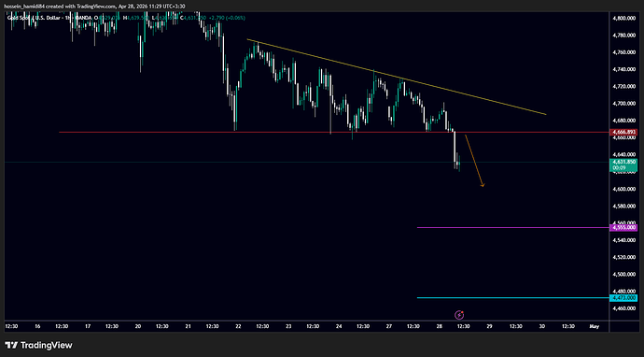This screenshot has height=357, width=644.
Task: Click the 4,700.000 price axis label
Action: coord(624,104)
